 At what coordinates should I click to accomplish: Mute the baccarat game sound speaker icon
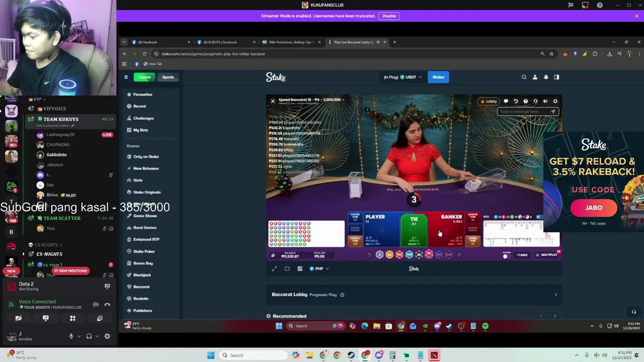pyautogui.click(x=545, y=101)
